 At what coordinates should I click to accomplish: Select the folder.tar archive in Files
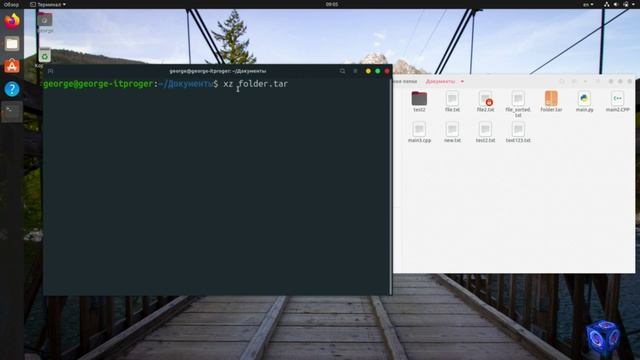pyautogui.click(x=551, y=102)
